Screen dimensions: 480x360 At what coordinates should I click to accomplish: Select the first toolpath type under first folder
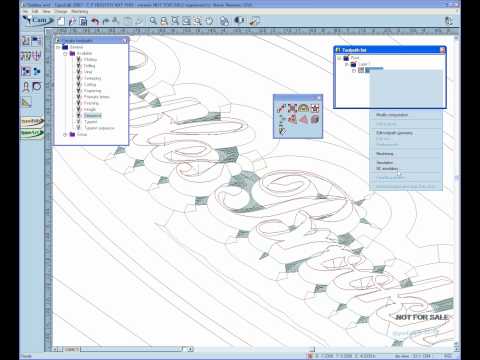pos(90,60)
